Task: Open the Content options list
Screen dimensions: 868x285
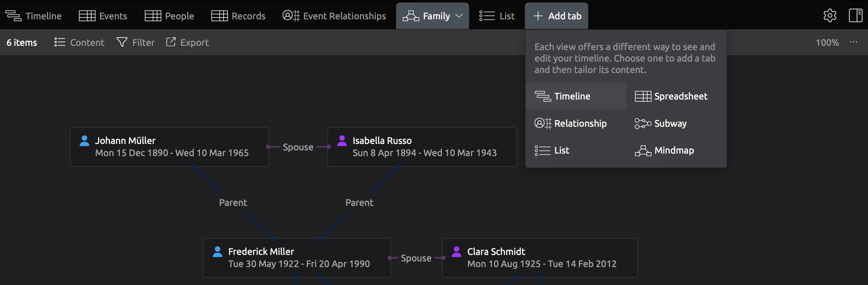Action: (x=79, y=42)
